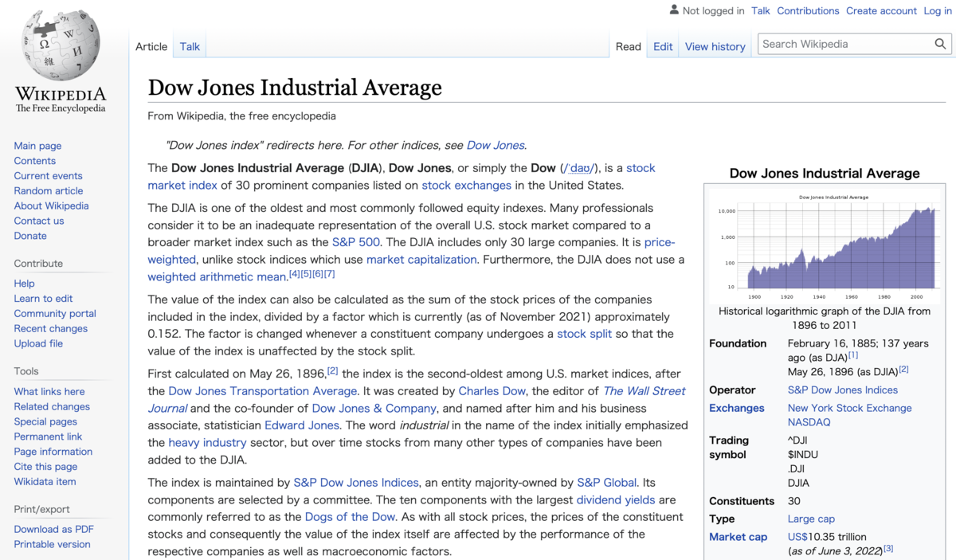
Task: Open the market capitalization link
Action: pyautogui.click(x=421, y=260)
